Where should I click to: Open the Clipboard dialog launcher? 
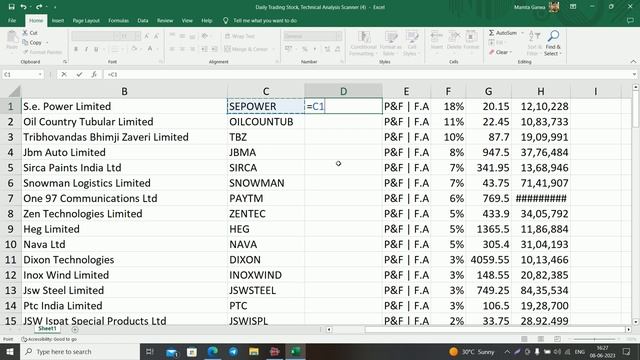pos(65,62)
